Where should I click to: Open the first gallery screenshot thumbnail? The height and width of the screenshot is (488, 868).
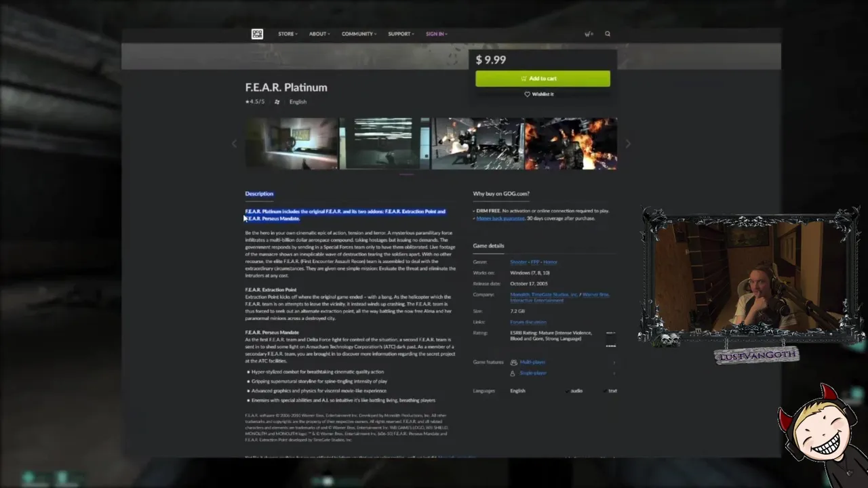pos(291,144)
